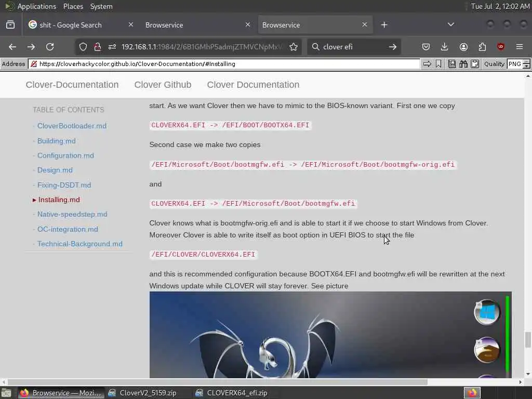Go back with Firefox back arrow
The image size is (532, 399).
click(12, 47)
